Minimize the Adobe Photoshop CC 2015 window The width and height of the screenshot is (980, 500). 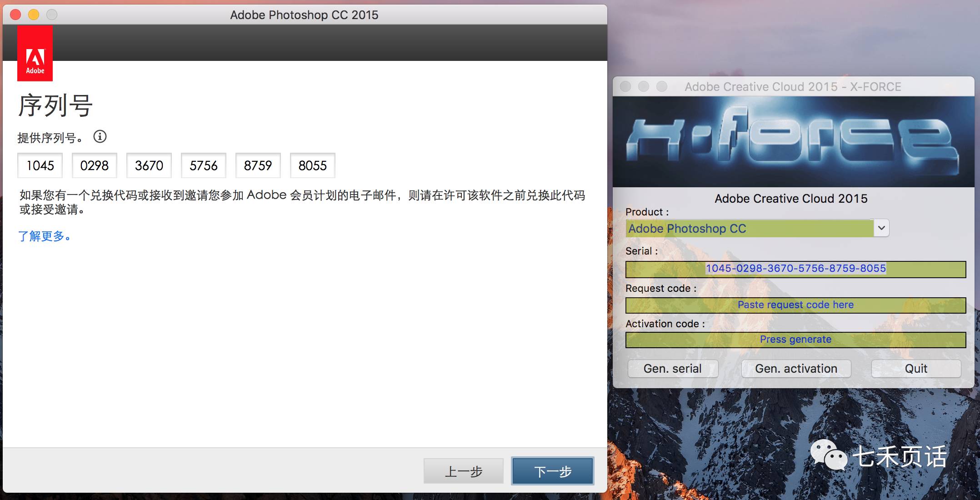34,15
